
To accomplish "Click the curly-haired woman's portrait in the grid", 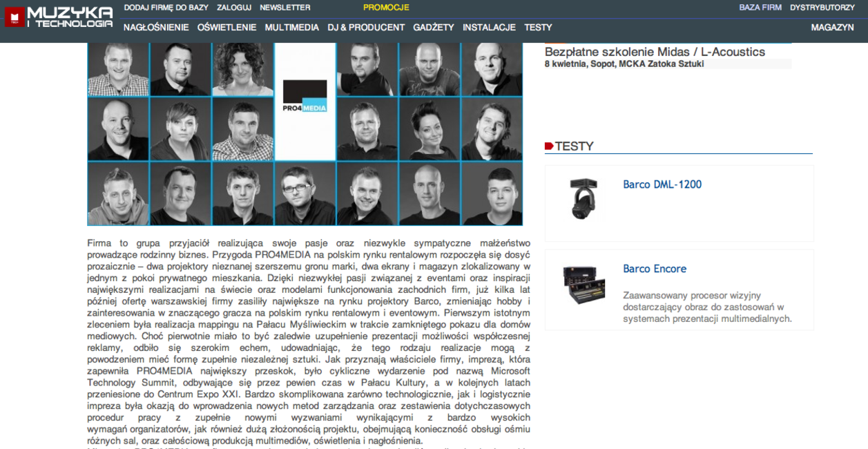I will coord(243,69).
